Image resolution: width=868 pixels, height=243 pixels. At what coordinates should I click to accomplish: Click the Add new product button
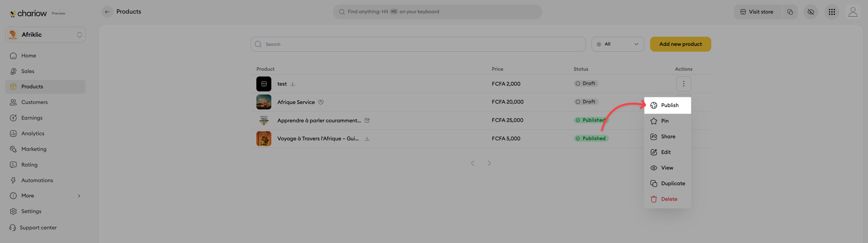tap(680, 44)
